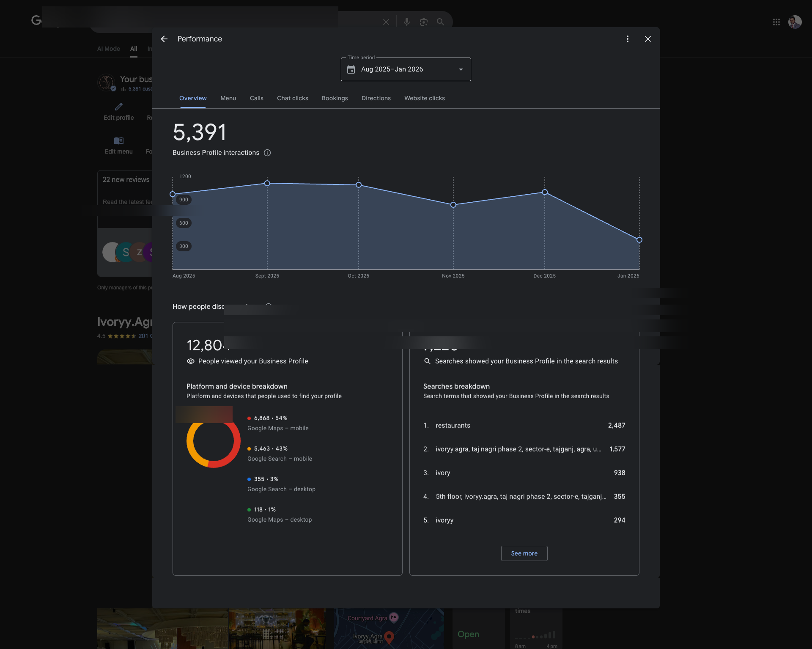Select the 'ivory' search term row
The height and width of the screenshot is (649, 812).
point(524,473)
